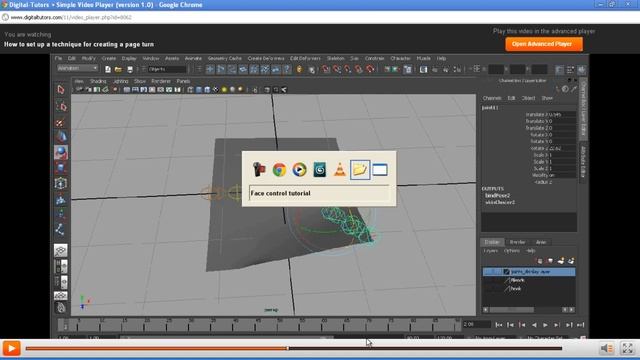Image resolution: width=640 pixels, height=360 pixels.
Task: Click the Open Scene folder icon
Action: [x=118, y=69]
